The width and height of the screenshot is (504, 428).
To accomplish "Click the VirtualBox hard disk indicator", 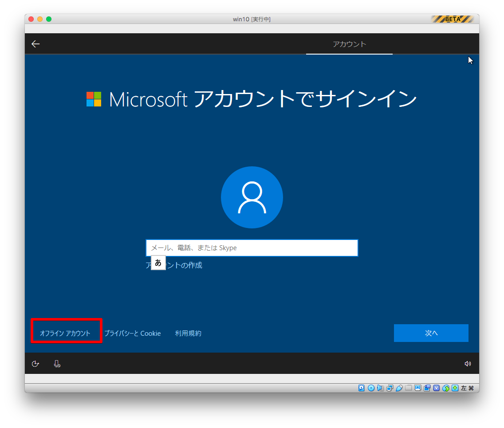I will pyautogui.click(x=361, y=388).
